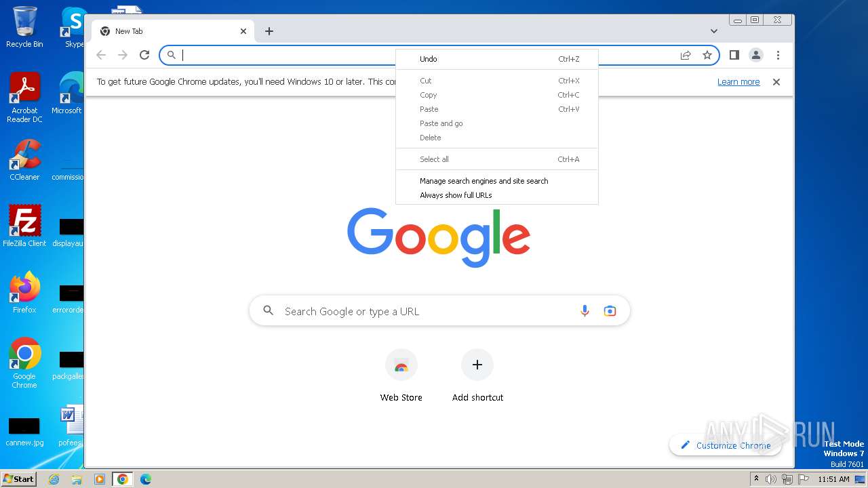Screen dimensions: 868x488
Task: Click the taskbar clock showing 11:51 AM
Action: pos(833,479)
